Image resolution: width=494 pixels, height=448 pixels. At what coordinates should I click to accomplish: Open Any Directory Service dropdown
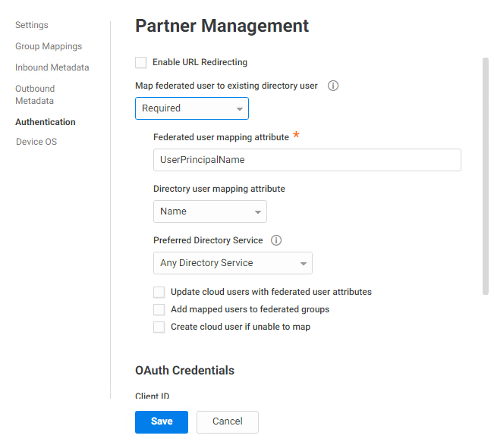[x=233, y=263]
